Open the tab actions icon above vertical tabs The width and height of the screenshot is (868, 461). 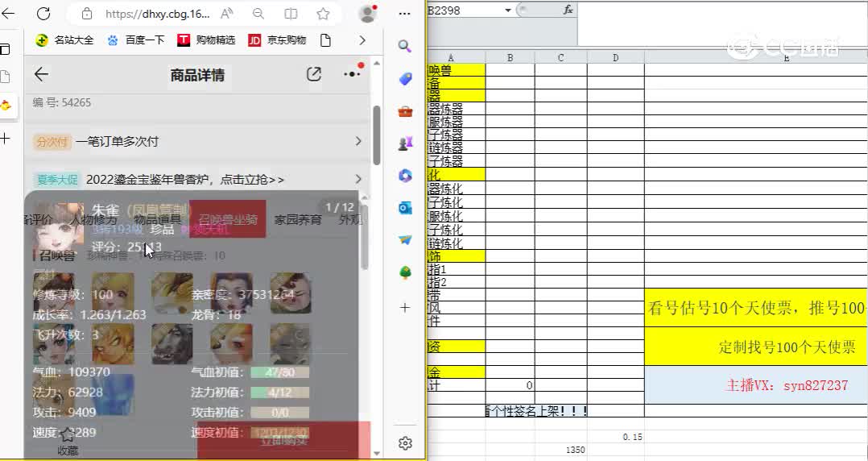pos(5,49)
